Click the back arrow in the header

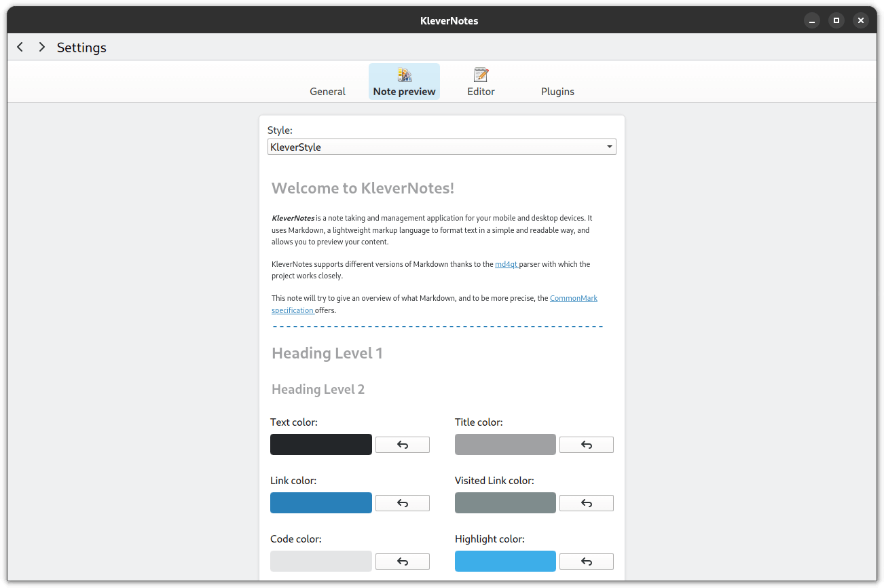pyautogui.click(x=20, y=47)
